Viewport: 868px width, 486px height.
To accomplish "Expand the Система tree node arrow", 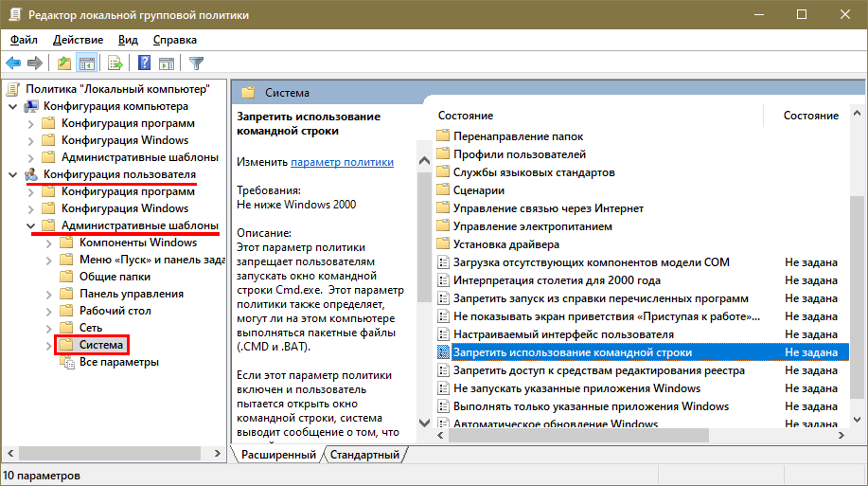I will coord(48,346).
